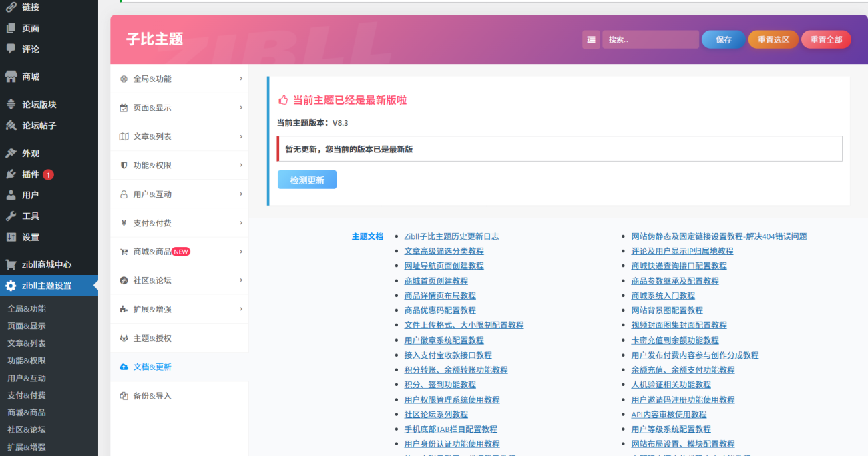Click the 文档&更新 cloud icon

coord(124,367)
